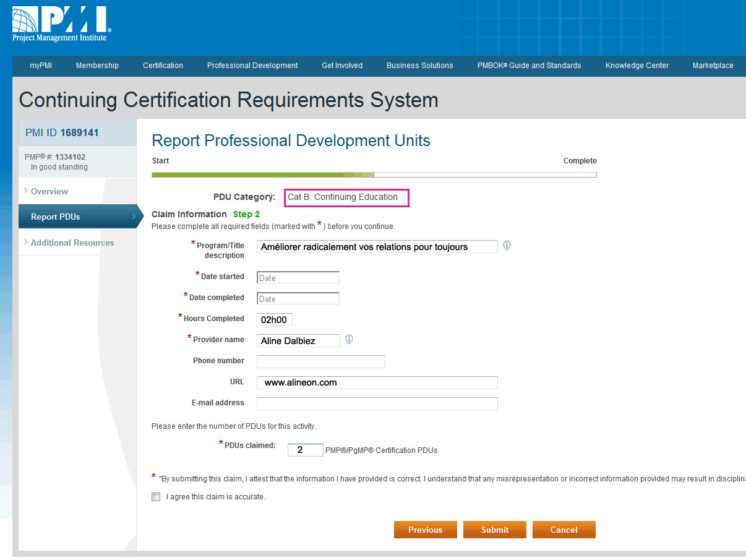Open the Professional Development menu
This screenshot has height=560, width=746.
(252, 66)
